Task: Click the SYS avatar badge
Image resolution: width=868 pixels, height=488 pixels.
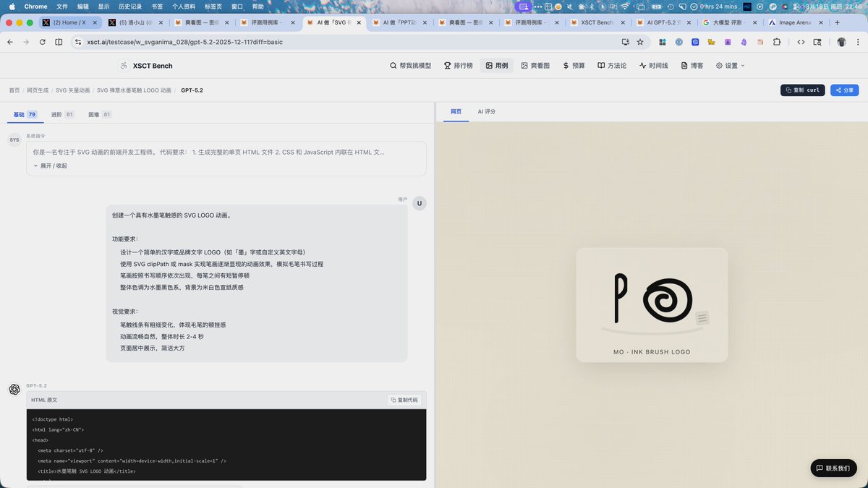Action: tap(14, 140)
